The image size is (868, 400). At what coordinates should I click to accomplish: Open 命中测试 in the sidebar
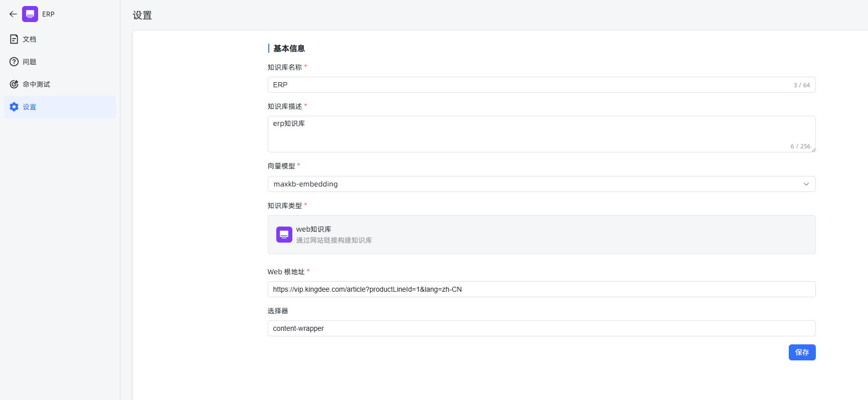pos(36,84)
